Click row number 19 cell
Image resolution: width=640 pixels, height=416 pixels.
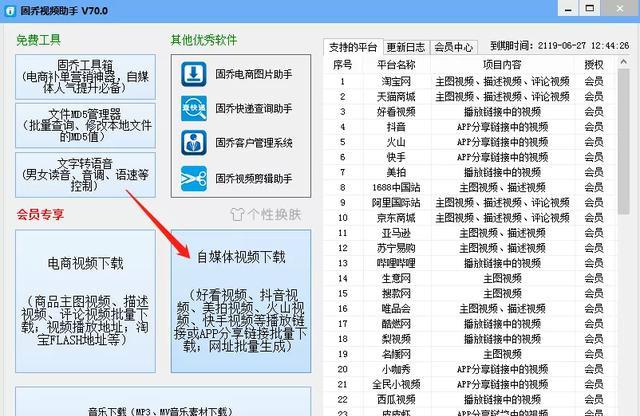tap(343, 354)
